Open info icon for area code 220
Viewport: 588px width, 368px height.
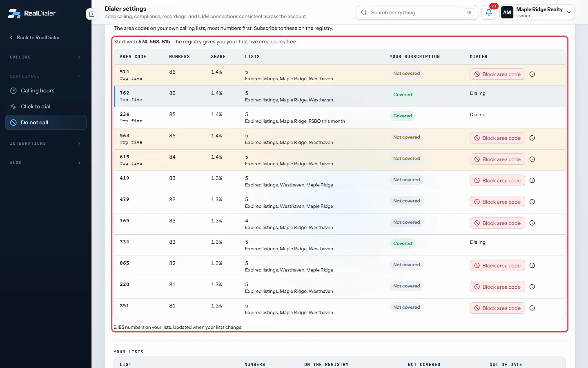[532, 287]
